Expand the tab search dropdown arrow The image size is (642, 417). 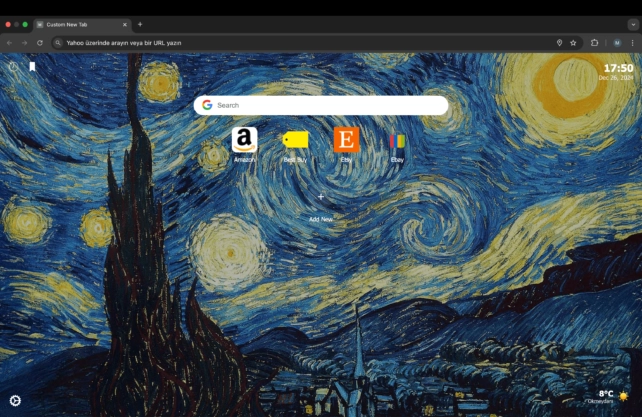pos(633,25)
